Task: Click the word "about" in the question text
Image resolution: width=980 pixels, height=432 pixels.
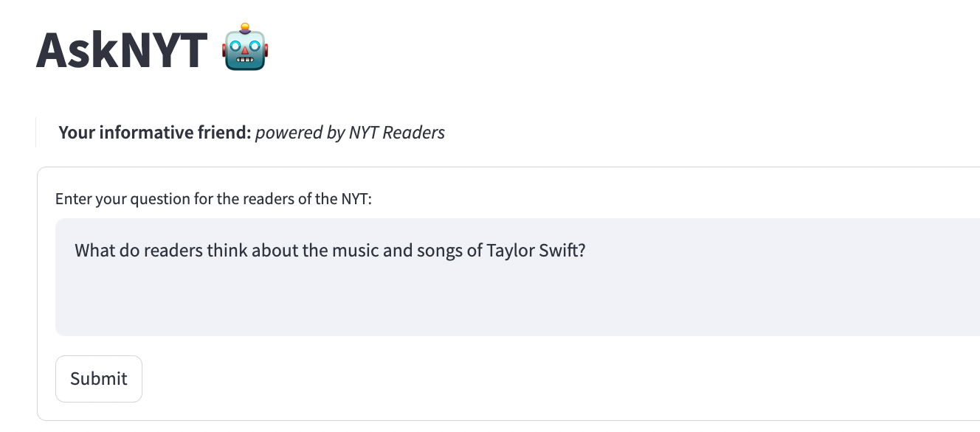Action: [x=274, y=251]
